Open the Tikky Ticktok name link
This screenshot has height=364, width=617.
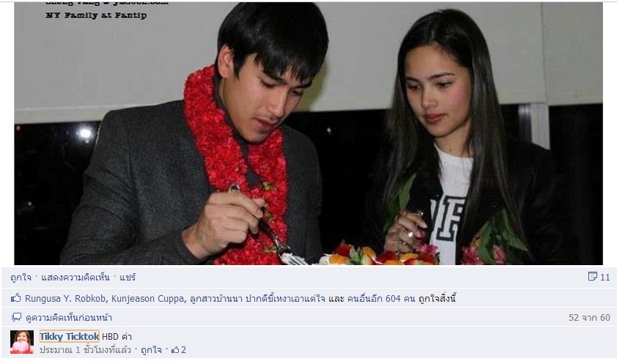coord(70,336)
